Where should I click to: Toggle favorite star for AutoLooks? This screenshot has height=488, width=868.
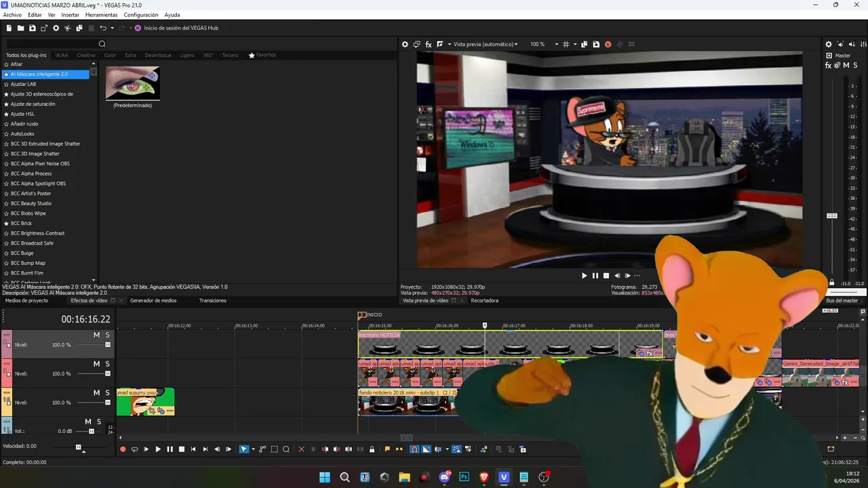[6, 134]
